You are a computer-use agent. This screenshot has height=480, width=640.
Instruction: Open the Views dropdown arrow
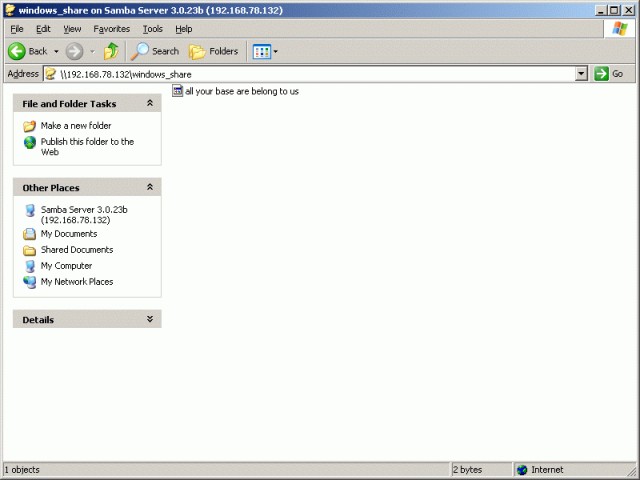pyautogui.click(x=276, y=51)
